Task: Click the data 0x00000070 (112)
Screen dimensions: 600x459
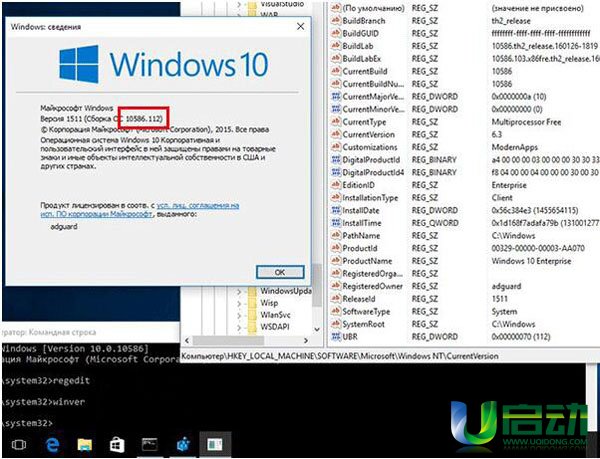Action: [x=521, y=337]
